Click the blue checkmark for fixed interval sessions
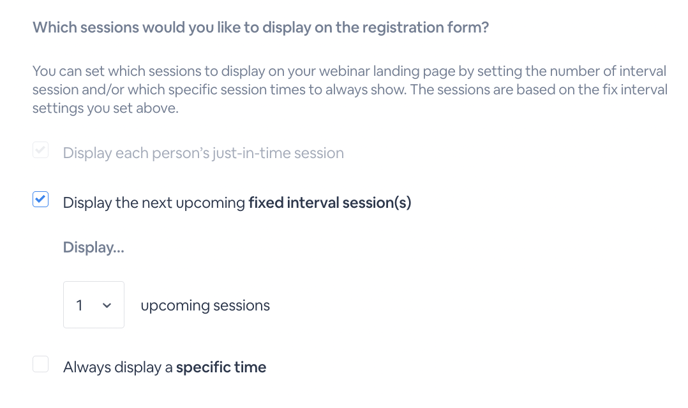The height and width of the screenshot is (408, 688). [x=40, y=199]
